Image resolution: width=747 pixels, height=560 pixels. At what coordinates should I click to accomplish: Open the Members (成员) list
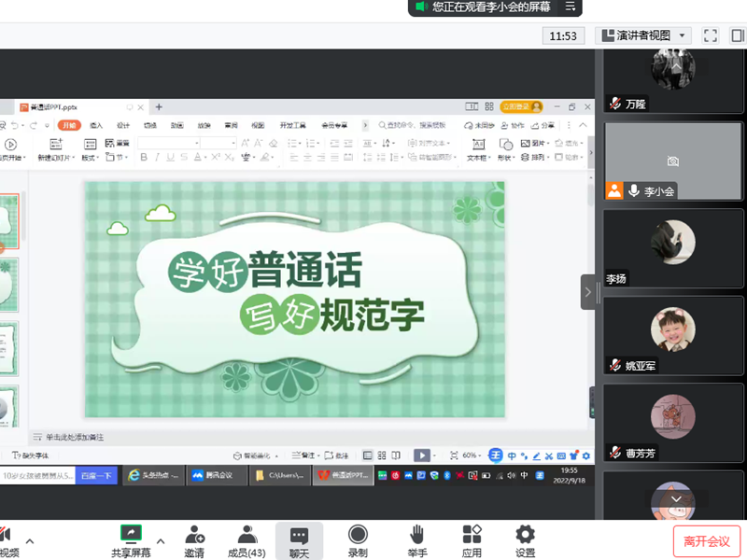(x=247, y=540)
